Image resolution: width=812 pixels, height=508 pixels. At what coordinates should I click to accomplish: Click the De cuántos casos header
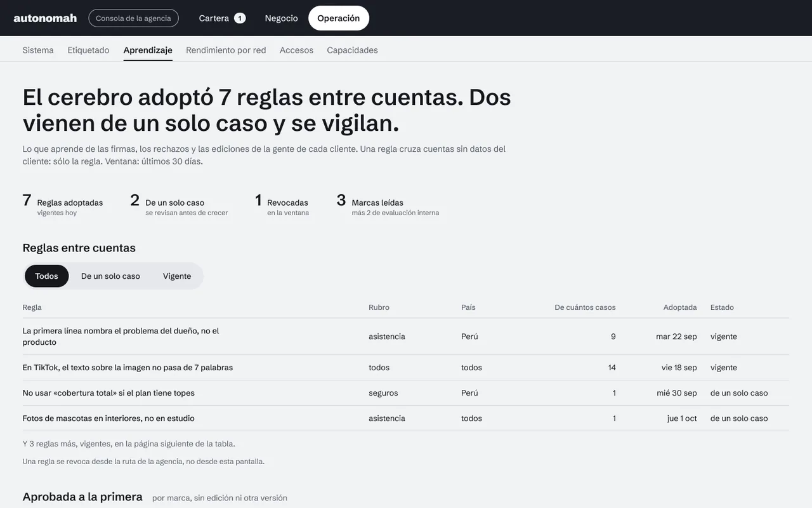(585, 307)
